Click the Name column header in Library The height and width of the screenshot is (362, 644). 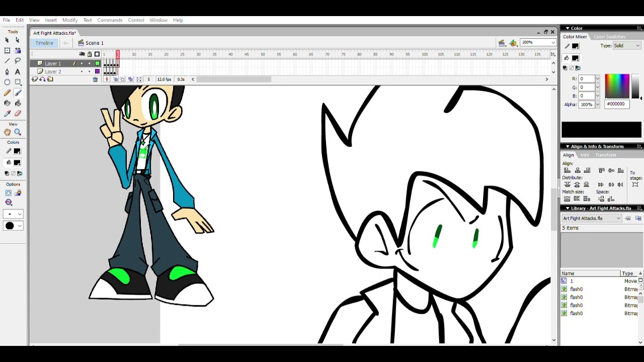click(591, 274)
